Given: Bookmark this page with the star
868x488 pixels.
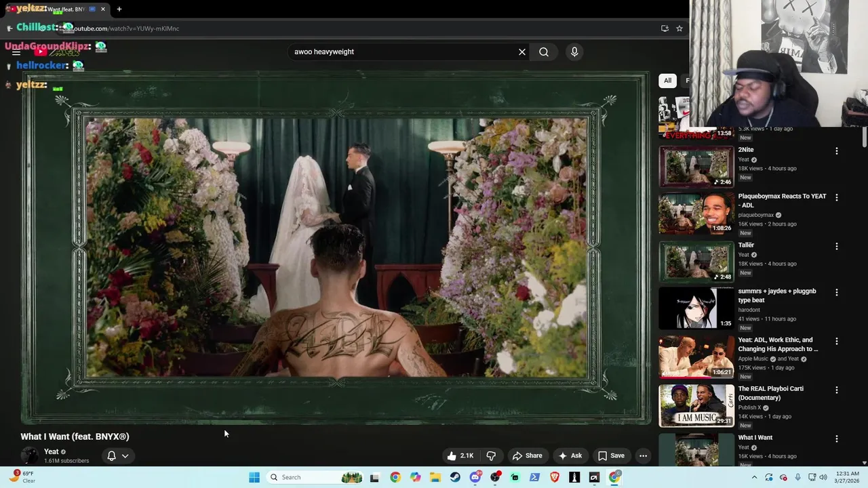Looking at the screenshot, I should click(x=679, y=28).
